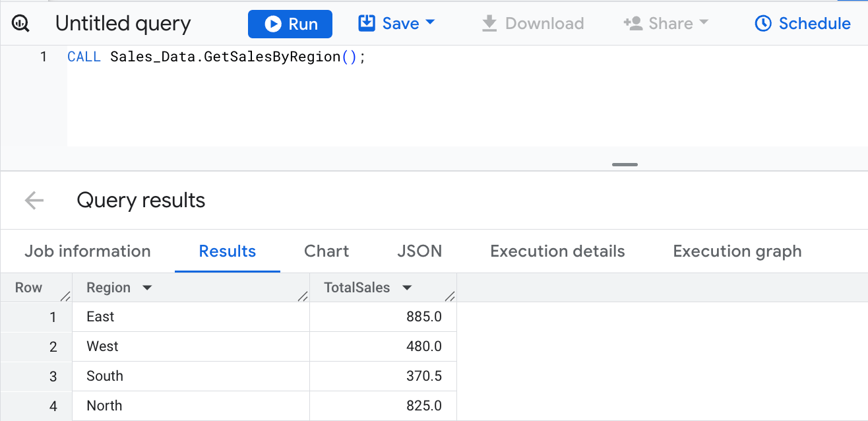
Task: View the JSON tab
Action: 419,251
